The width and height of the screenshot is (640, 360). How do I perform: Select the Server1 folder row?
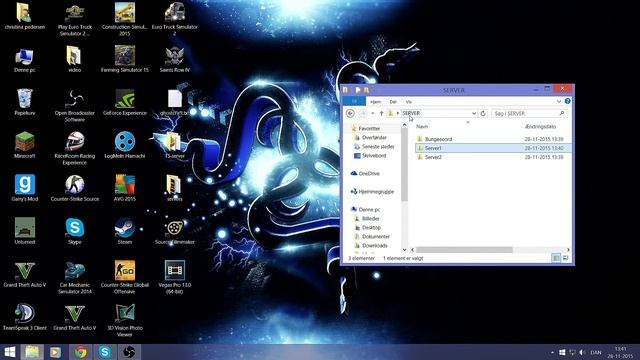(x=493, y=148)
